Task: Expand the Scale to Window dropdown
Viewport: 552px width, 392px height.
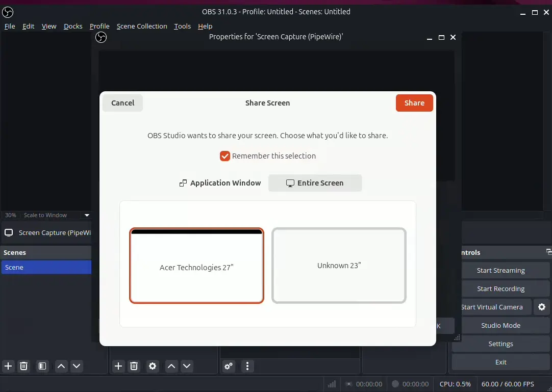Action: [x=87, y=215]
